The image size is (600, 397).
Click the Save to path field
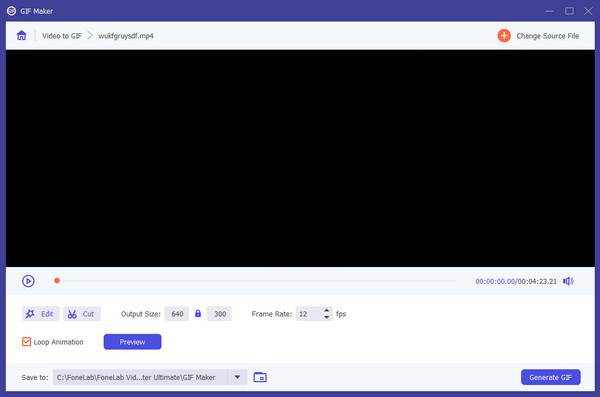pyautogui.click(x=140, y=377)
